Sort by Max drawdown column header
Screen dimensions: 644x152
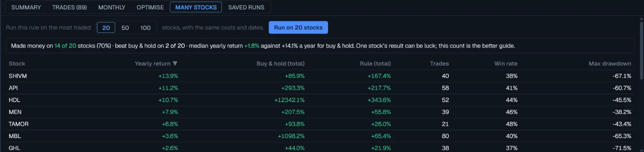(x=609, y=64)
